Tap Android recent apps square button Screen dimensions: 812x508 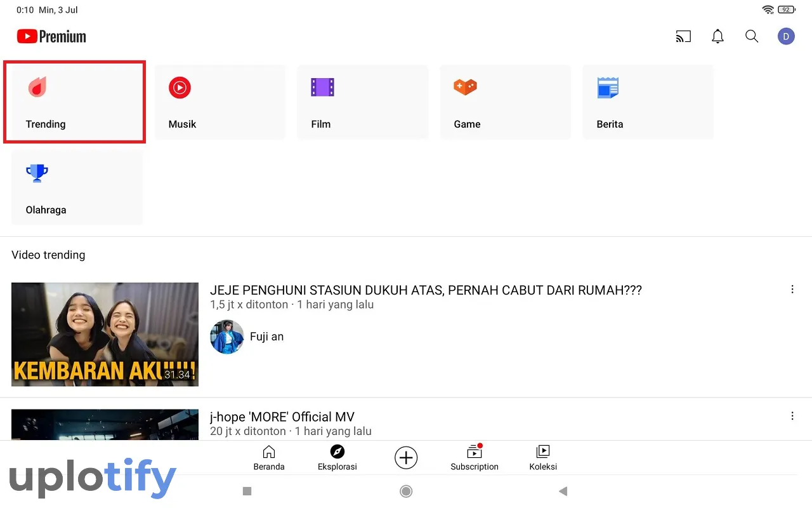[x=247, y=491]
